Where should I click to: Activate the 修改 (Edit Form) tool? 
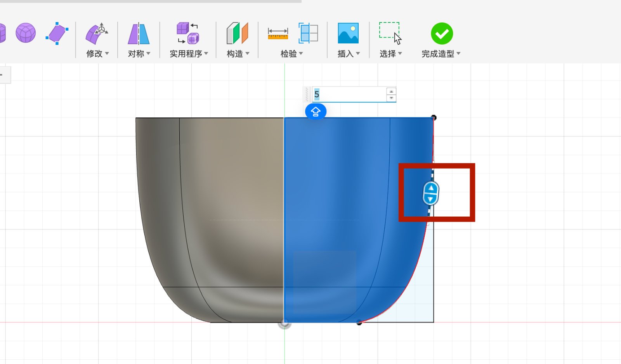96,33
